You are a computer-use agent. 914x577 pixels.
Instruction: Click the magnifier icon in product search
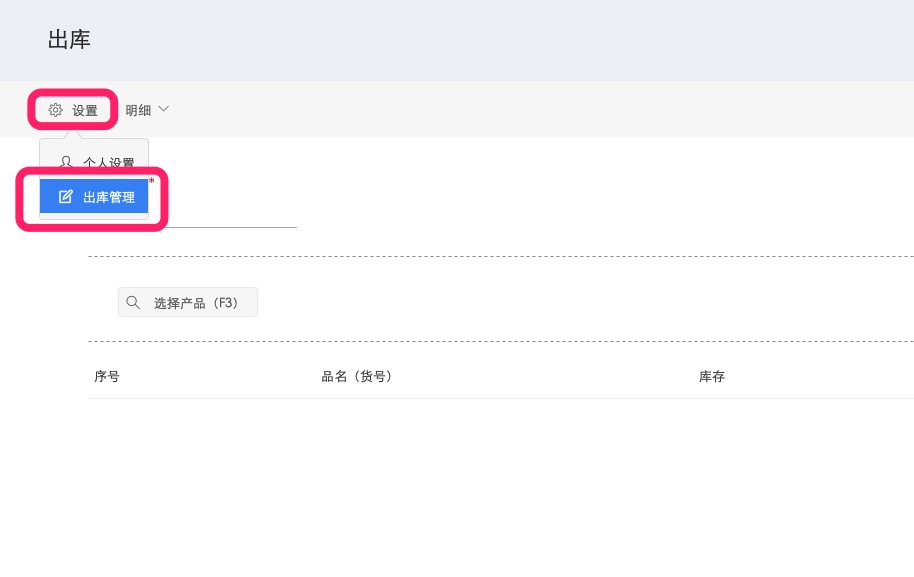[x=133, y=302]
